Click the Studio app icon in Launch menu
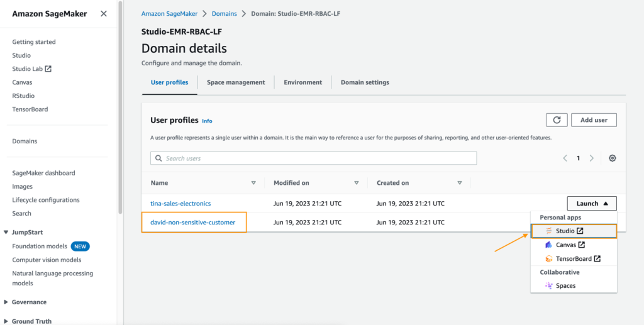 [x=548, y=231]
